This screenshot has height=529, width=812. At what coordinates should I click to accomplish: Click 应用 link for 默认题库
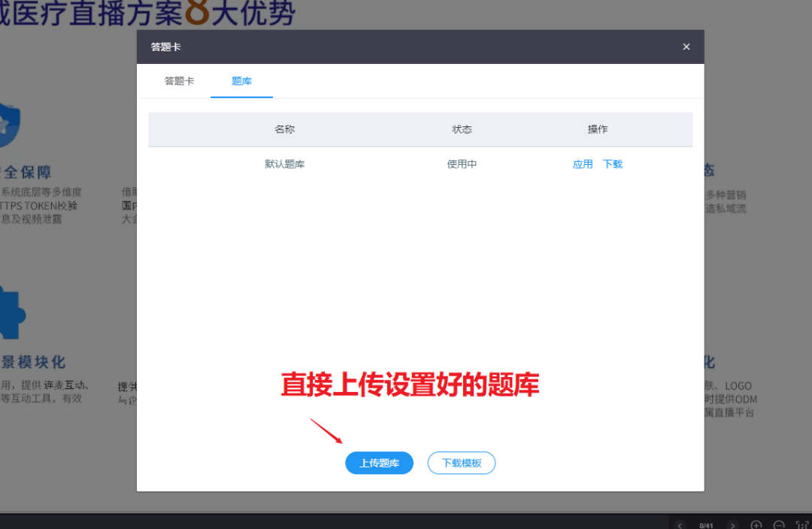tap(583, 164)
